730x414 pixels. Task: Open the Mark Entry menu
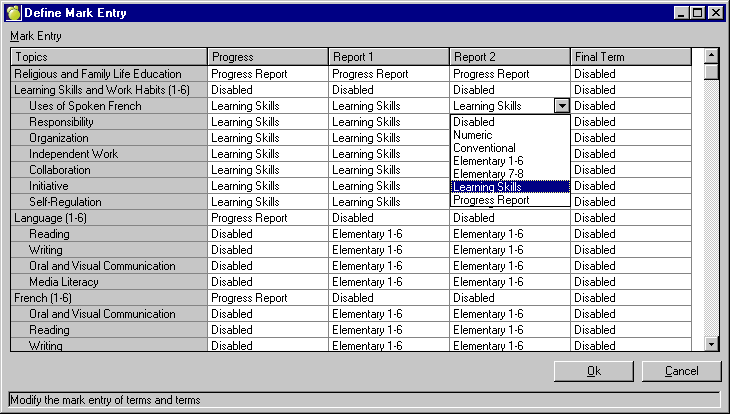(35, 36)
